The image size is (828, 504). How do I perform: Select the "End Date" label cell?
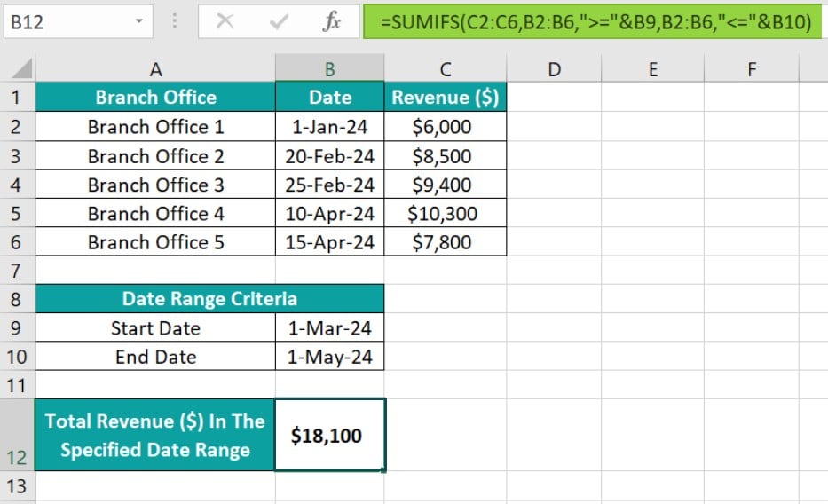point(155,357)
